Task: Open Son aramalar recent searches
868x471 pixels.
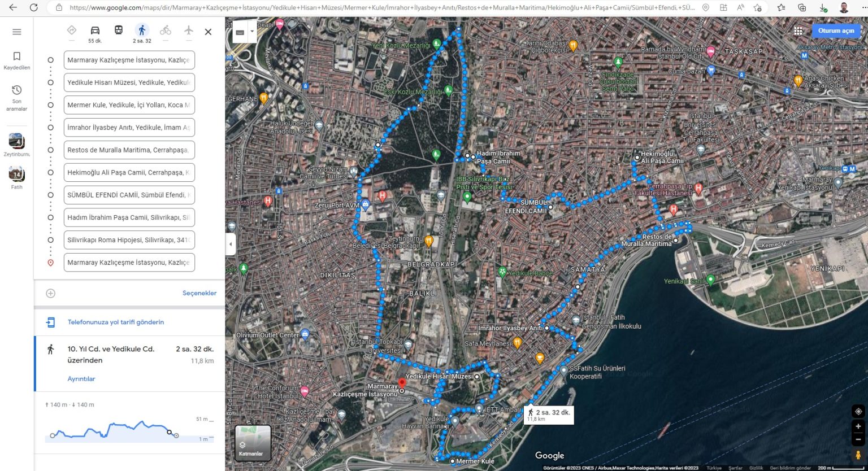Action: tap(16, 95)
